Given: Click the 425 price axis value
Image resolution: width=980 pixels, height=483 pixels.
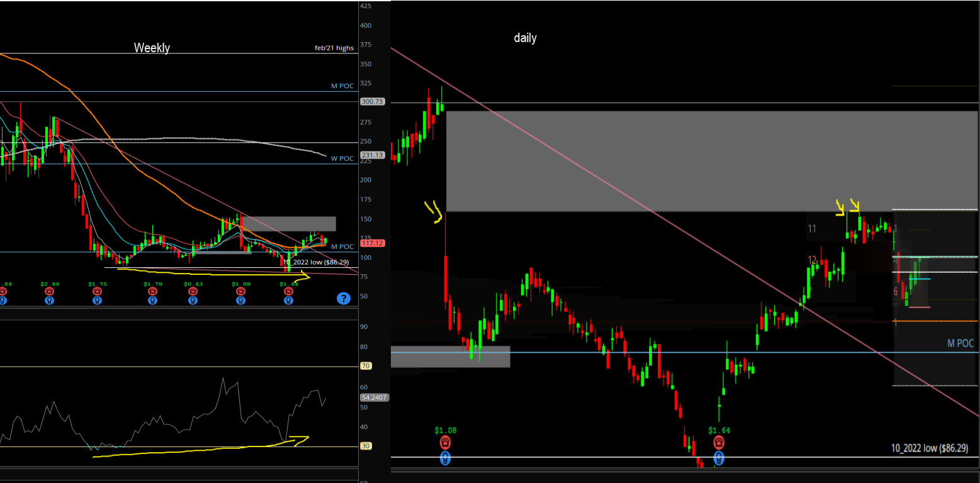Looking at the screenshot, I should point(365,6).
